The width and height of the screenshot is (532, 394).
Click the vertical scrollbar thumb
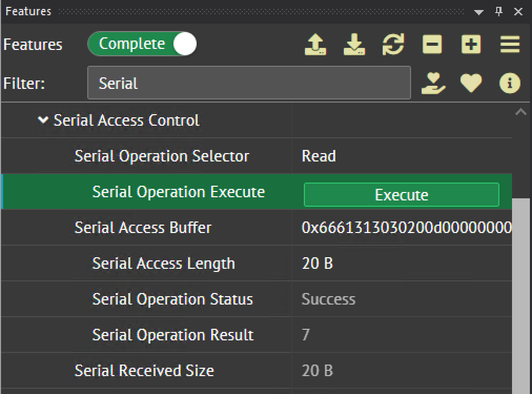tap(521, 295)
